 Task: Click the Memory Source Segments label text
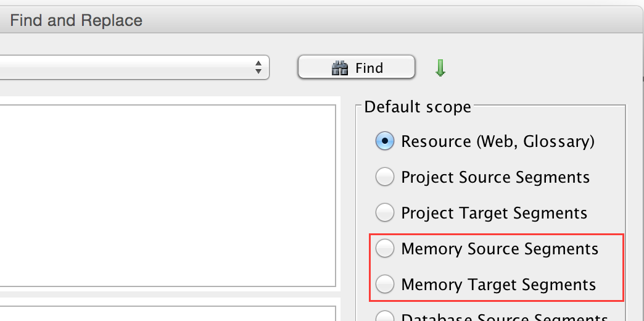(x=500, y=249)
